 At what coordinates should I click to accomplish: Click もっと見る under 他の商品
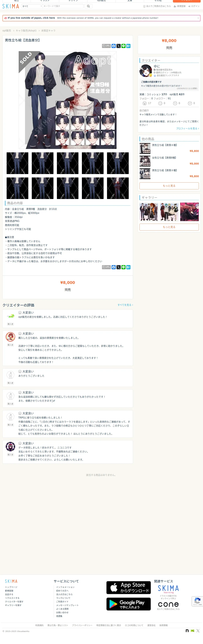[169, 186]
